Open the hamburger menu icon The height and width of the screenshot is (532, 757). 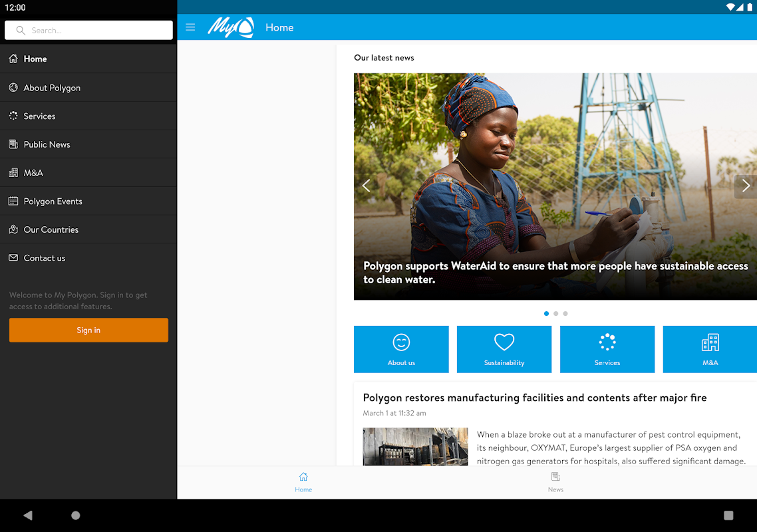point(190,27)
